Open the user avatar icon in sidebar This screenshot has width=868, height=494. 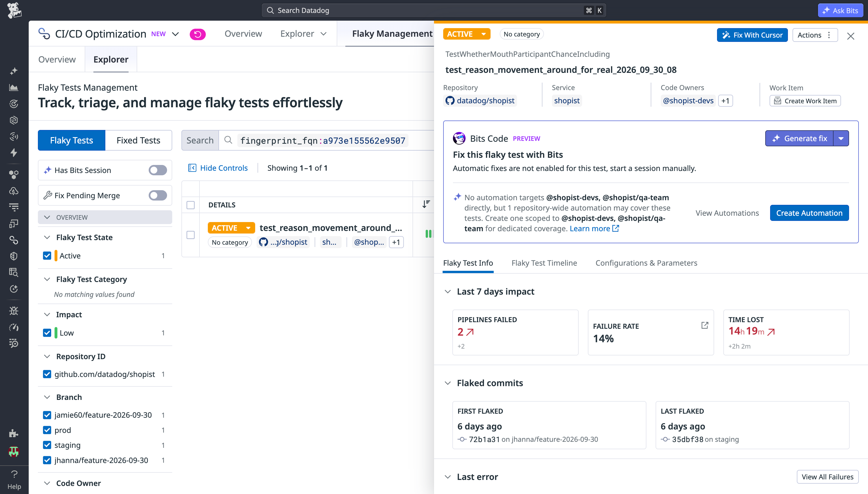(14, 451)
